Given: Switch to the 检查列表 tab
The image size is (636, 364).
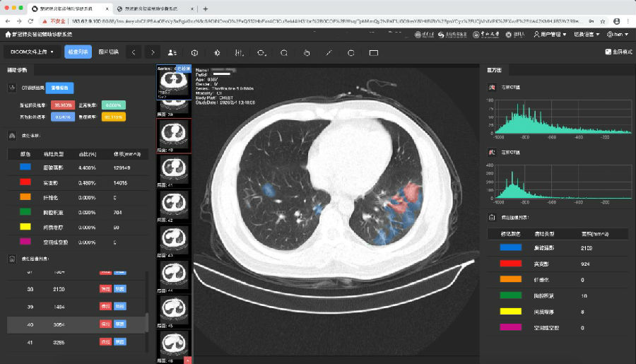Looking at the screenshot, I should click(78, 52).
